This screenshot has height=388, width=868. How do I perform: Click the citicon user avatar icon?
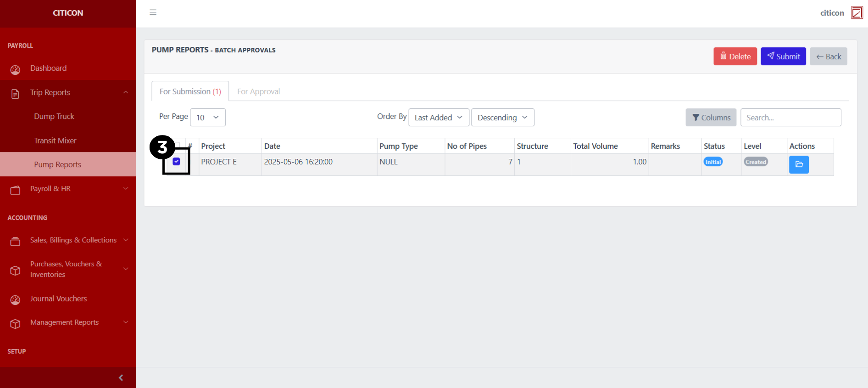[857, 12]
